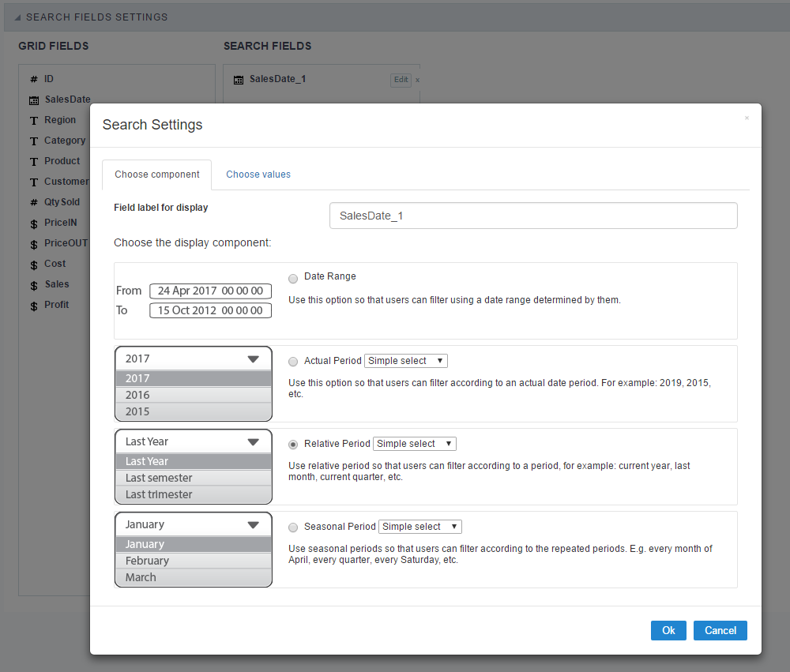
Task: Click the Field label for display input
Action: 533,216
